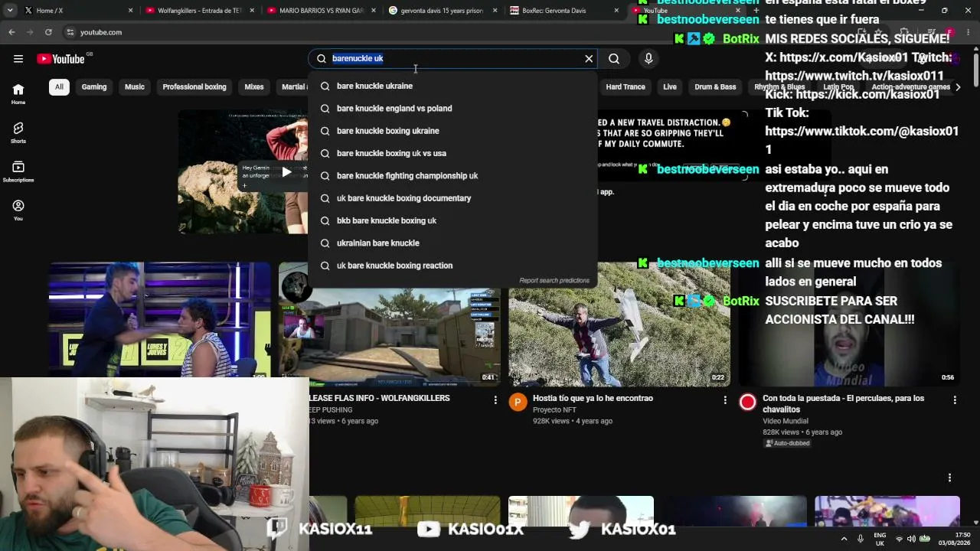Go to the YouTube logo home link

(x=61, y=59)
